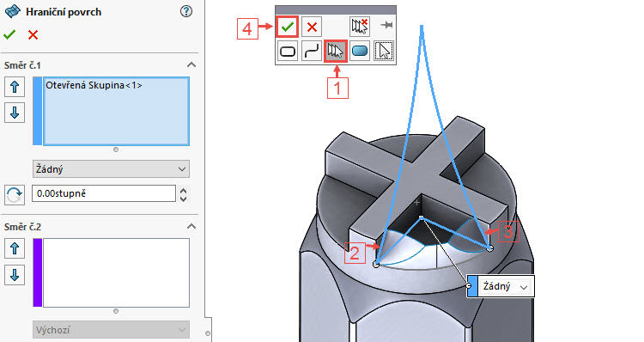Viewport: 644px width, 342px height.
Task: Click the Směr č.1 section title
Action: [x=22, y=65]
